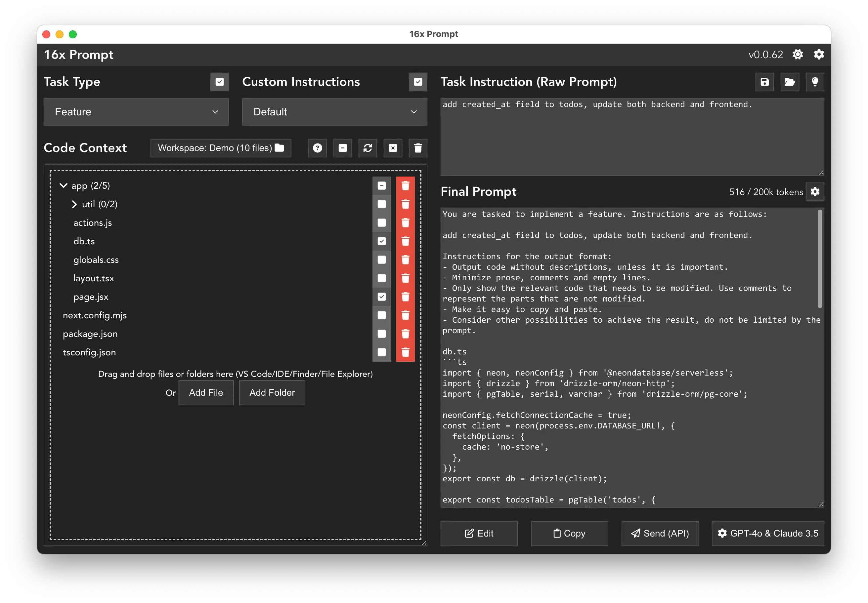Delete all files with toolbar trash icon
Image resolution: width=868 pixels, height=603 pixels.
(x=418, y=148)
